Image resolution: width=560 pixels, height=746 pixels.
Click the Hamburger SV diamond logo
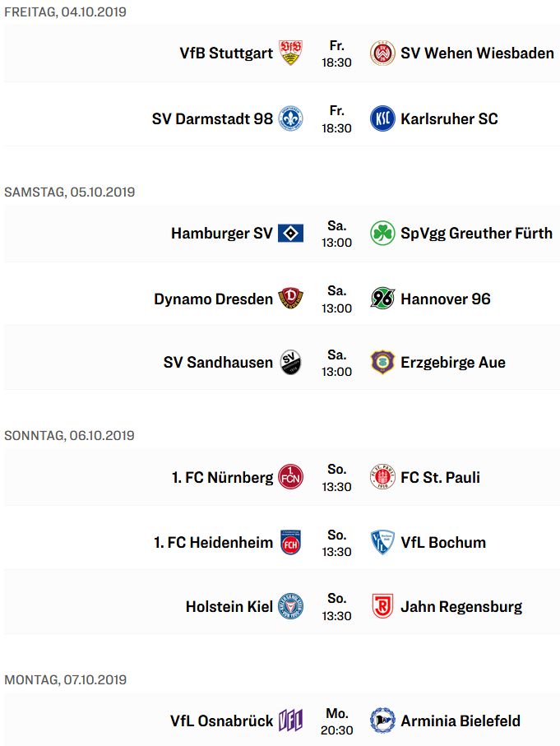(x=290, y=234)
